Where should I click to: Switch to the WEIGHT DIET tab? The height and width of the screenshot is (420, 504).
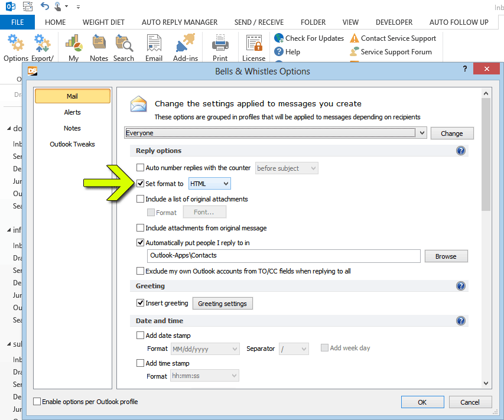tap(103, 22)
